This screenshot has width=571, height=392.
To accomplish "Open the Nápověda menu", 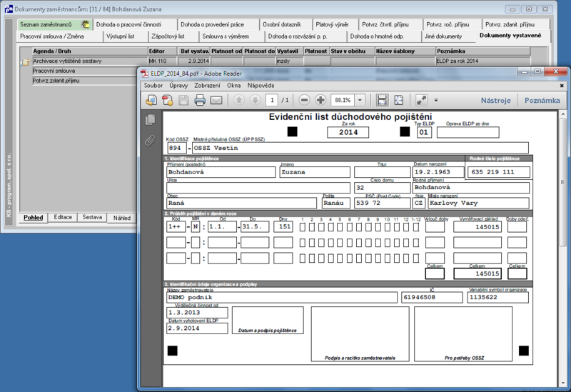I will click(x=261, y=85).
